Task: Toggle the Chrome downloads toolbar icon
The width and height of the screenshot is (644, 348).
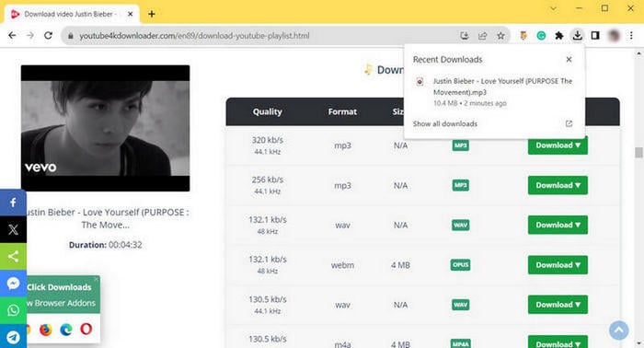Action: (x=577, y=36)
